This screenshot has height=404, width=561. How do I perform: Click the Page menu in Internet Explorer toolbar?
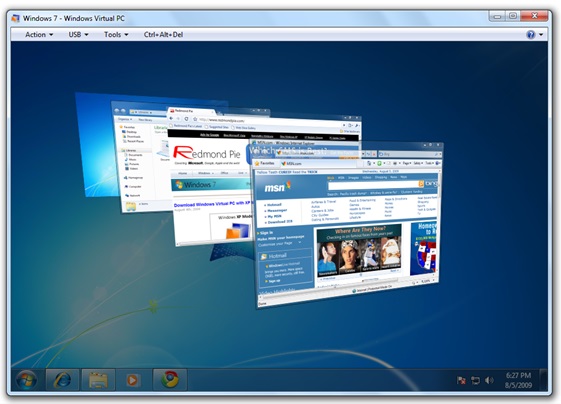(x=407, y=163)
